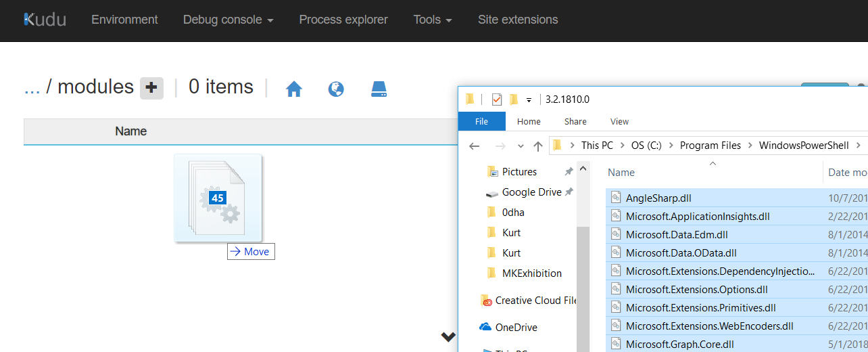Click the folder icon in Explorer title bar

(471, 100)
